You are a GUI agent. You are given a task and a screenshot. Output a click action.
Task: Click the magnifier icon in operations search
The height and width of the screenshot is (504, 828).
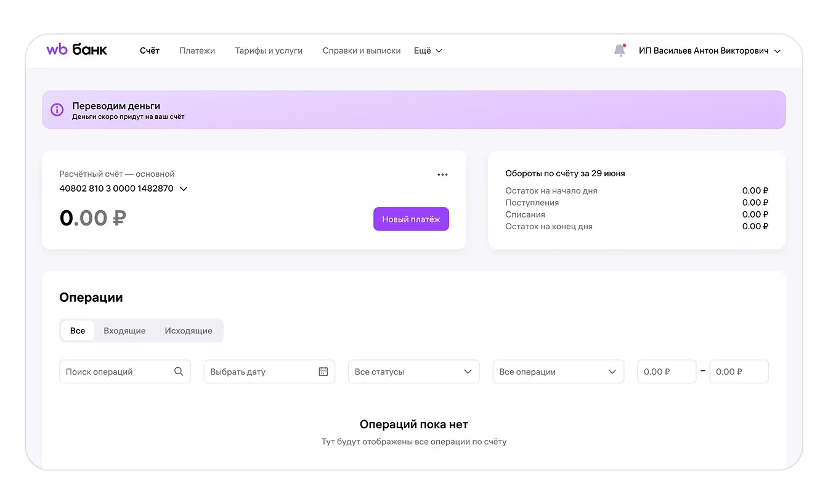(179, 372)
